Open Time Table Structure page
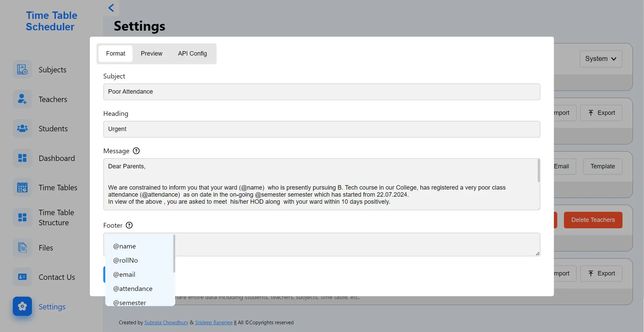 (56, 218)
